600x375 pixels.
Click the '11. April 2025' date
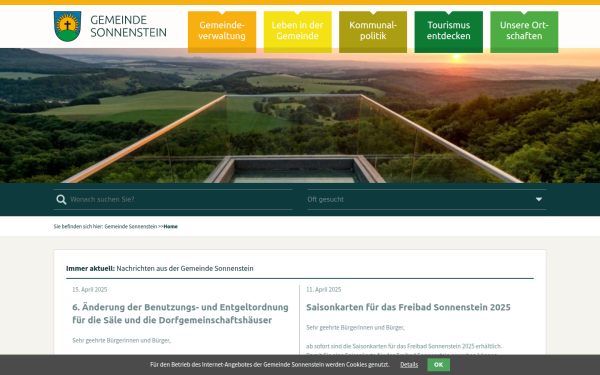323,290
